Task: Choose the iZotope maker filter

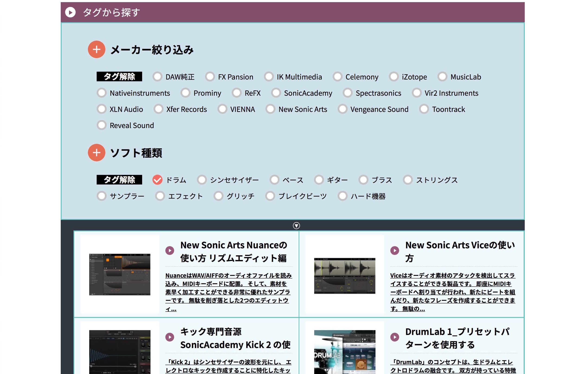Action: click(394, 77)
